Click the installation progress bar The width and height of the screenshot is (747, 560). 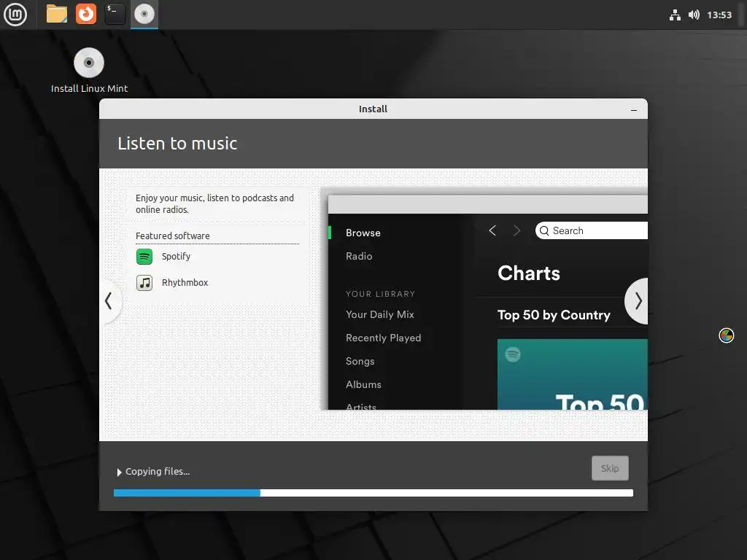pos(373,493)
